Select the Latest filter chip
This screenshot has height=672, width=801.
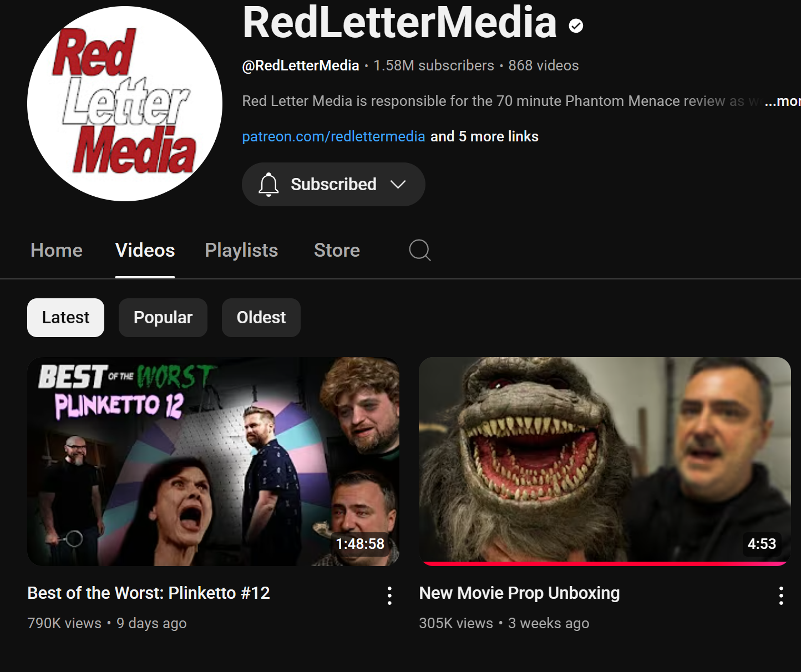tap(65, 318)
